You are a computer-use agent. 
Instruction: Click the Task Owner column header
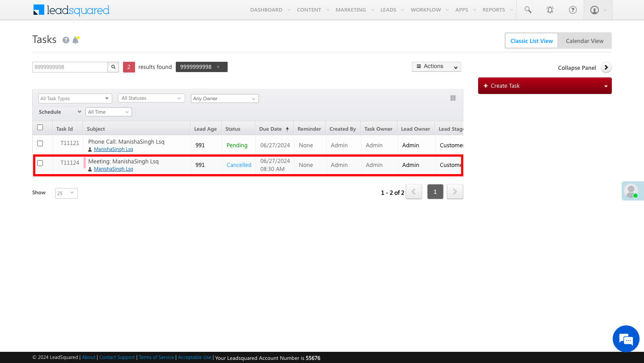[378, 129]
